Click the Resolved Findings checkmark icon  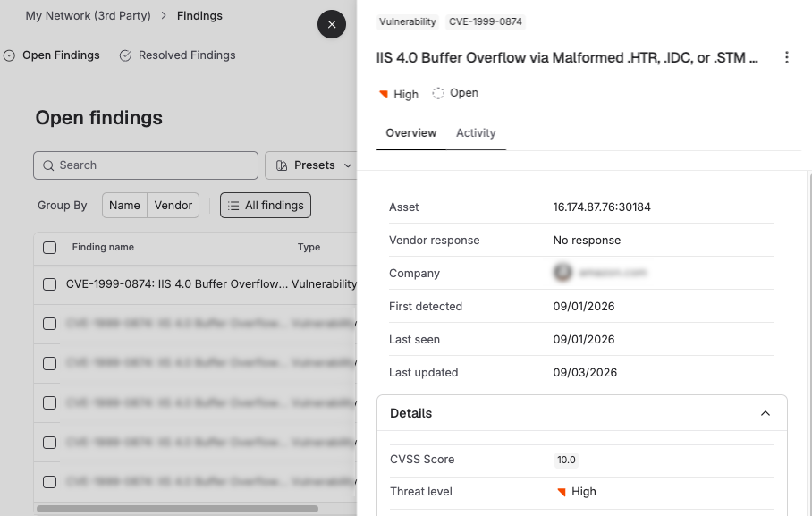(125, 55)
